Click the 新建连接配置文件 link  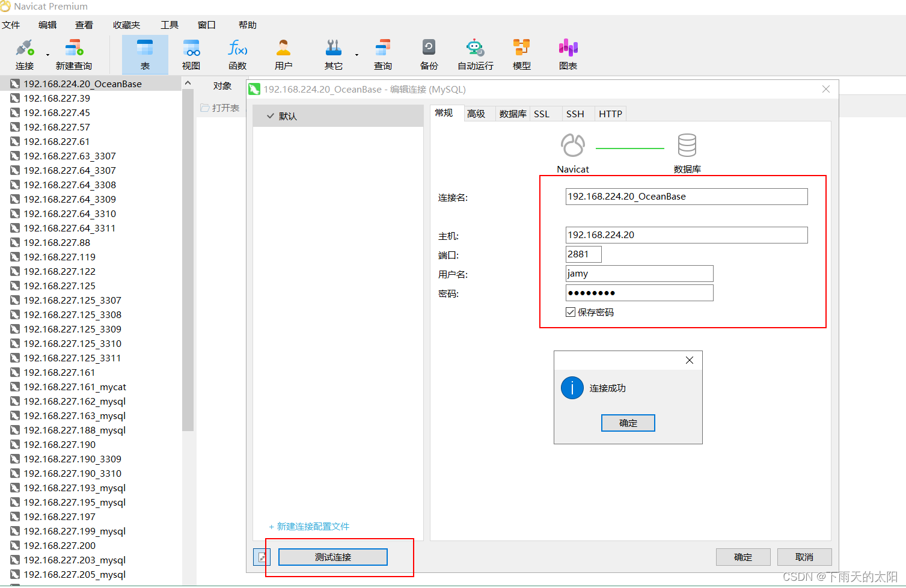point(309,527)
